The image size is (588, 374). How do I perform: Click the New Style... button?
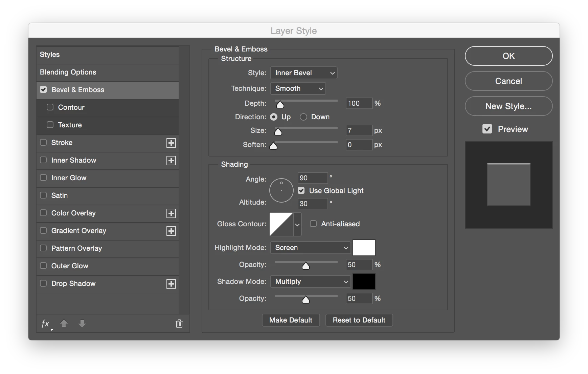pyautogui.click(x=508, y=106)
